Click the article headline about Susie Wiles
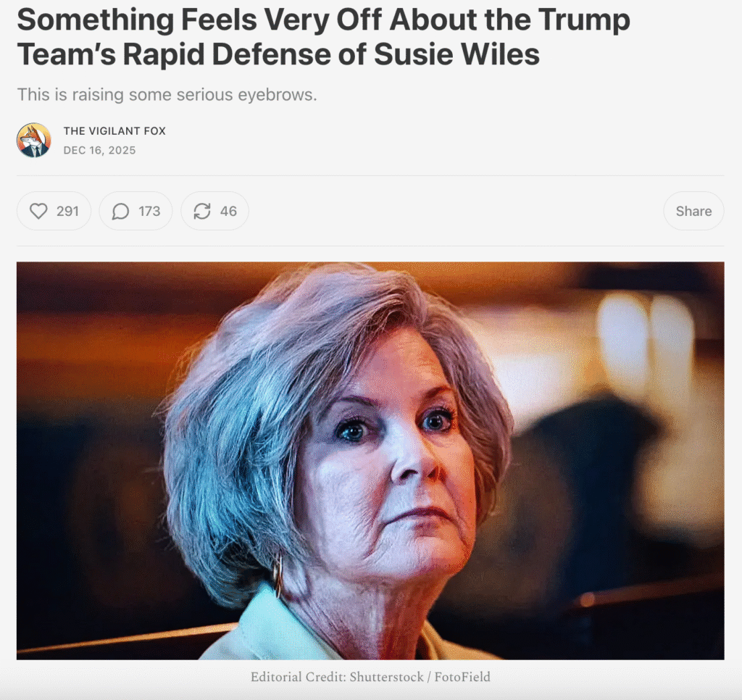 (324, 37)
